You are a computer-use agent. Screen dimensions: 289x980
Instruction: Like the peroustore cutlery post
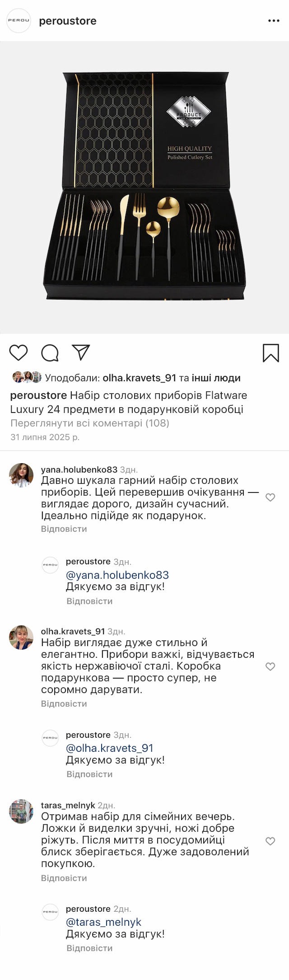(x=19, y=352)
